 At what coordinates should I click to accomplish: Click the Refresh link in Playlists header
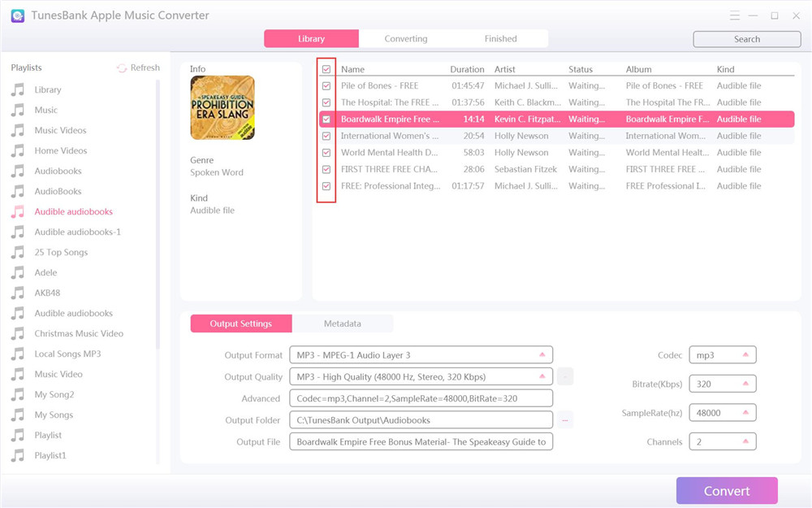pyautogui.click(x=145, y=68)
